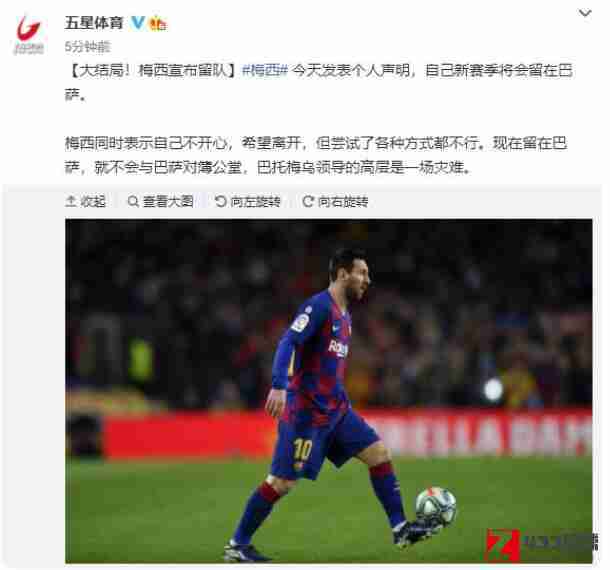Screen dimensions: 610x570
Task: Click the blue V verification badge
Action: click(x=138, y=23)
